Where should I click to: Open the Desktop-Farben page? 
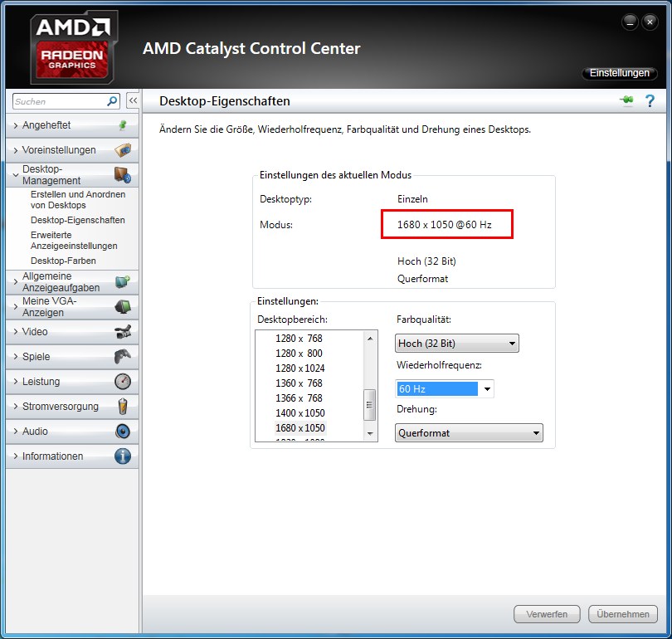click(63, 261)
